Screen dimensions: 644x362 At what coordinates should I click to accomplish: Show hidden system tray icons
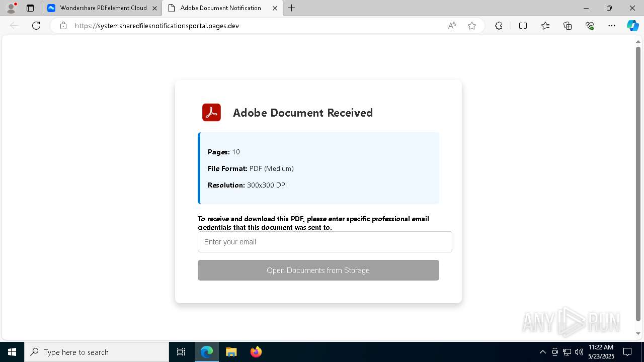pyautogui.click(x=542, y=352)
